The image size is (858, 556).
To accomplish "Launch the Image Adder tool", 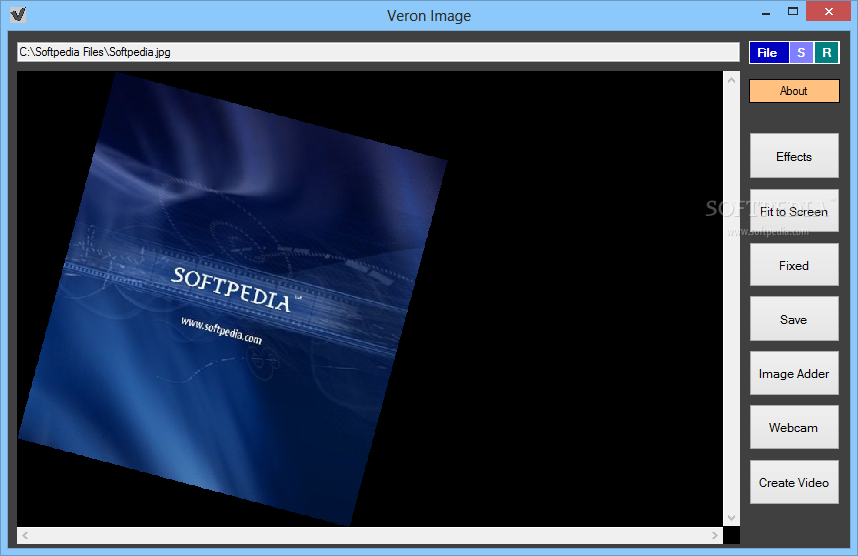I will (x=794, y=373).
